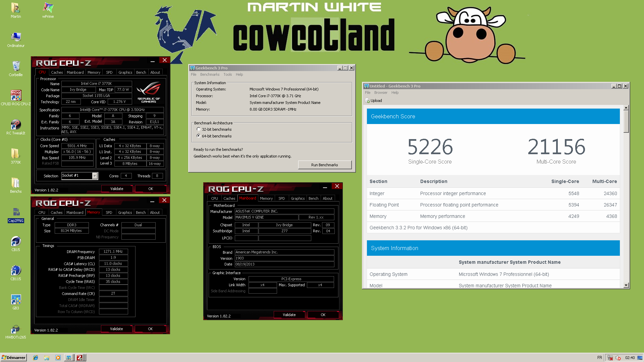Open Bench tab in Mainboard CPU-Z window
The height and width of the screenshot is (362, 644).
click(x=314, y=198)
